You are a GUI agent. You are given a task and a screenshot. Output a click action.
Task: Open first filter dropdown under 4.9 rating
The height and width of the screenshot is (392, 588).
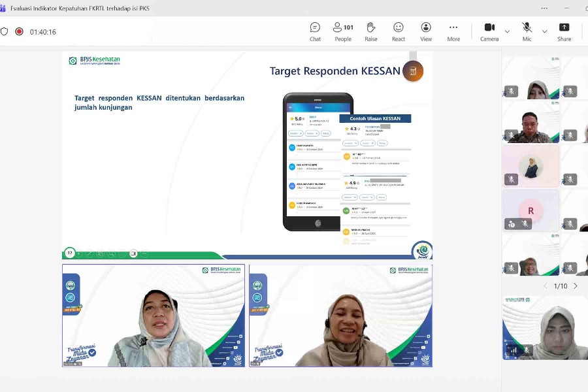350,197
